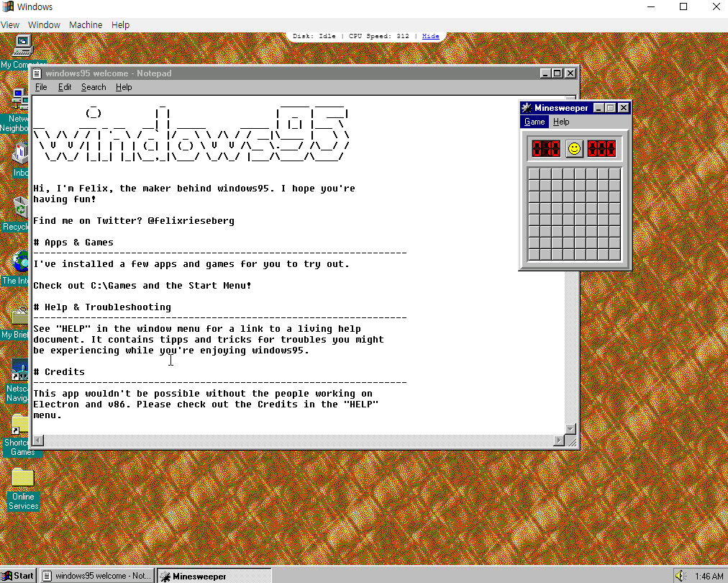The height and width of the screenshot is (583, 728).
Task: Maximize the outer Windows emulator window
Action: (x=683, y=6)
